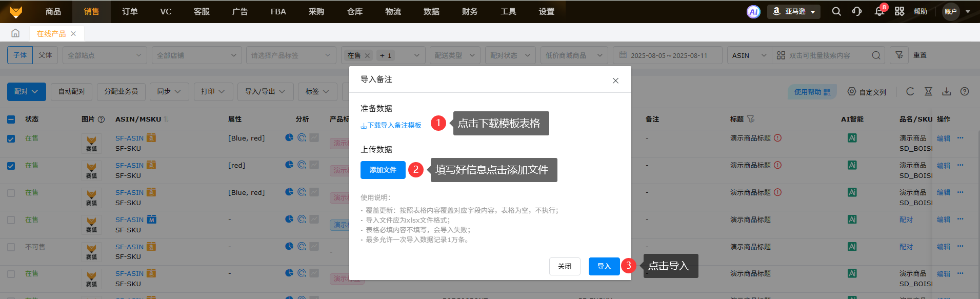The height and width of the screenshot is (299, 980).
Task: Open more actions dots in 不可售 row
Action: coord(961,246)
